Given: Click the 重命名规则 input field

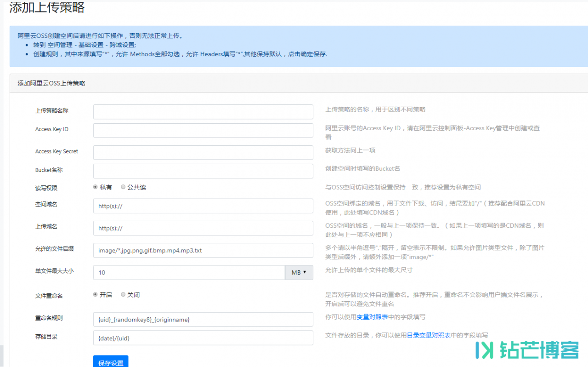Looking at the screenshot, I should point(203,319).
